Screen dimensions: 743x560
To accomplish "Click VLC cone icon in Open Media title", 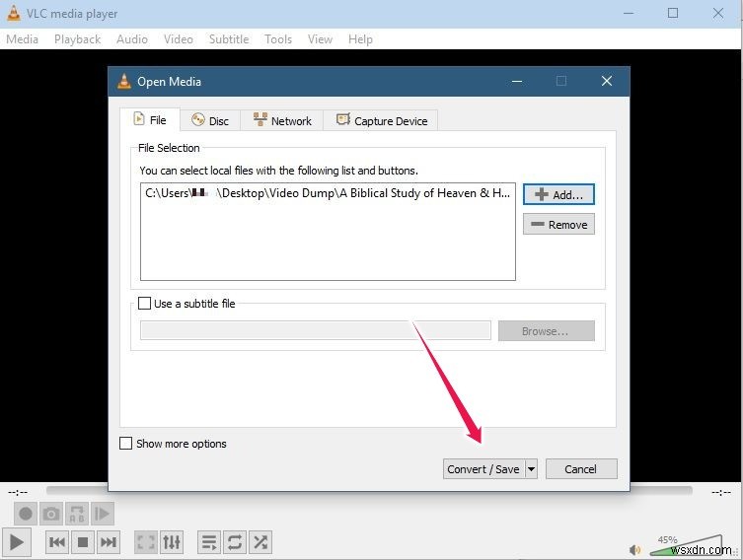I will [124, 81].
